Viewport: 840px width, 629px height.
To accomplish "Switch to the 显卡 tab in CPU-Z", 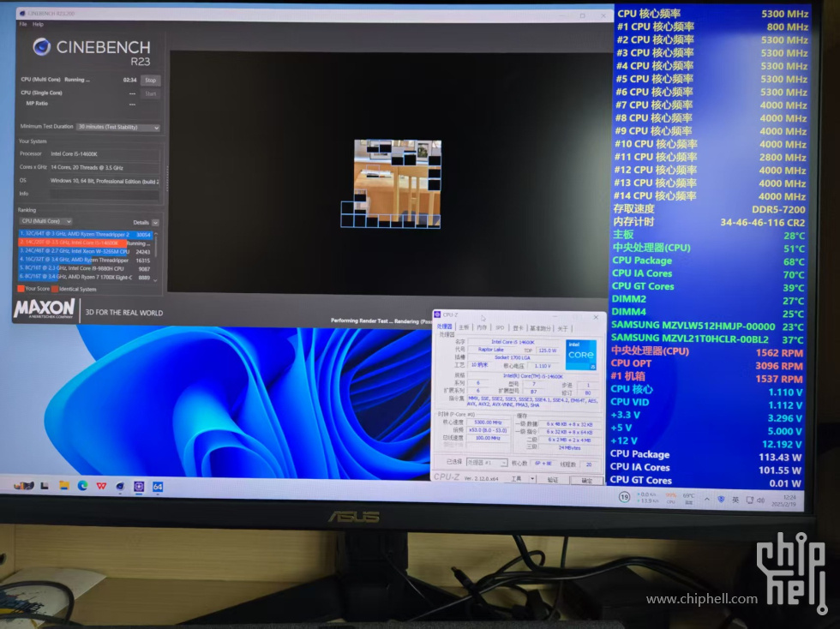I will 518,328.
